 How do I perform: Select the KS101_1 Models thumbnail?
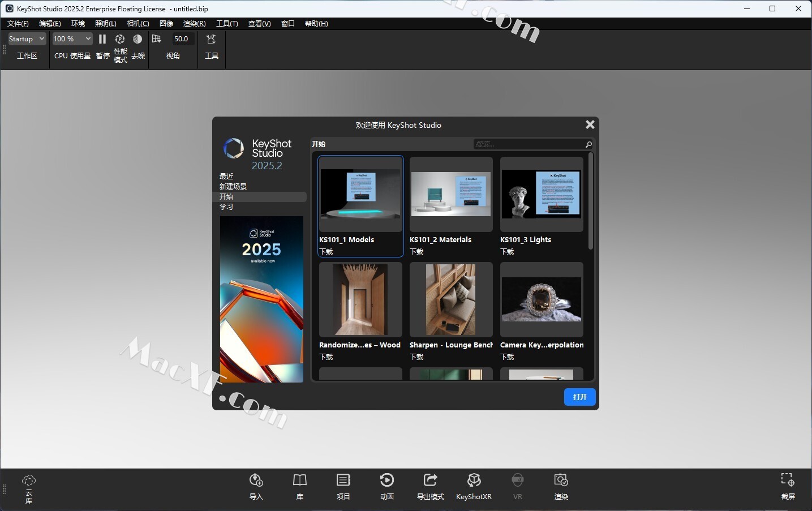tap(360, 194)
